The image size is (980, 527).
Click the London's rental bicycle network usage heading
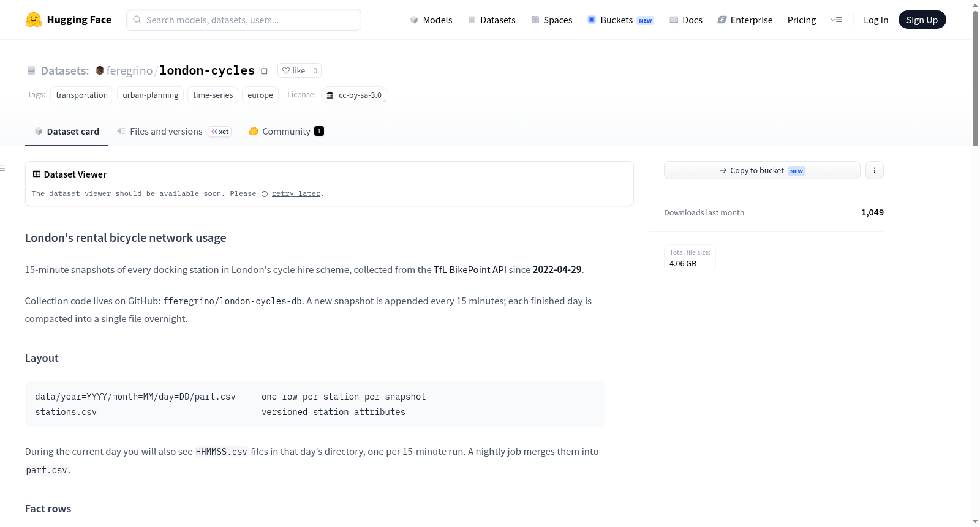[126, 237]
